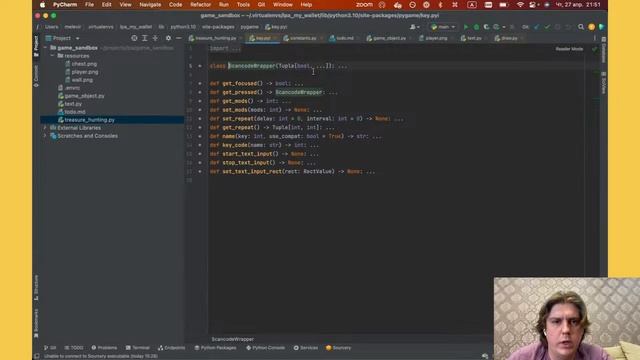Open the Navigate menu

[150, 5]
